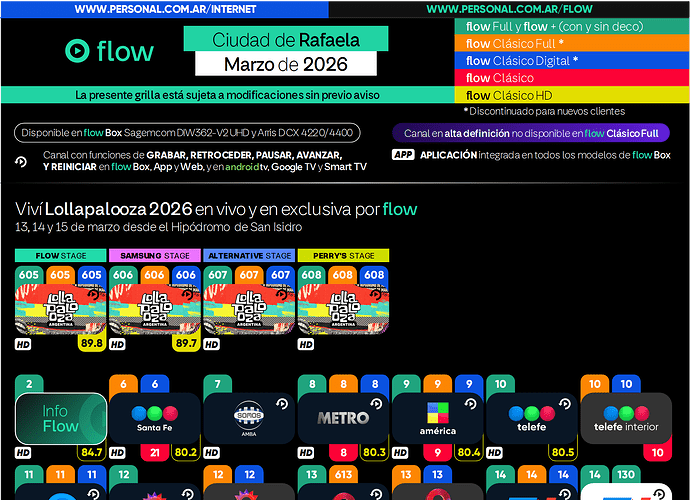Image resolution: width=690 pixels, height=500 pixels.
Task: Click the yellow 80.3 badge under METRO
Action: click(x=374, y=452)
